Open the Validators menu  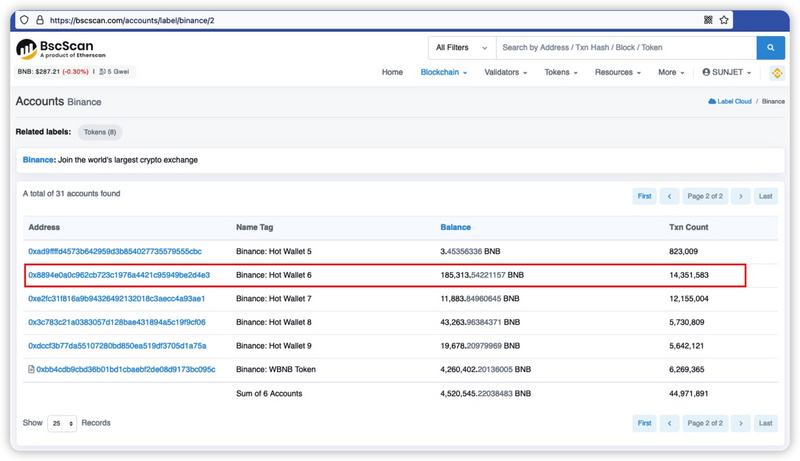coord(506,72)
